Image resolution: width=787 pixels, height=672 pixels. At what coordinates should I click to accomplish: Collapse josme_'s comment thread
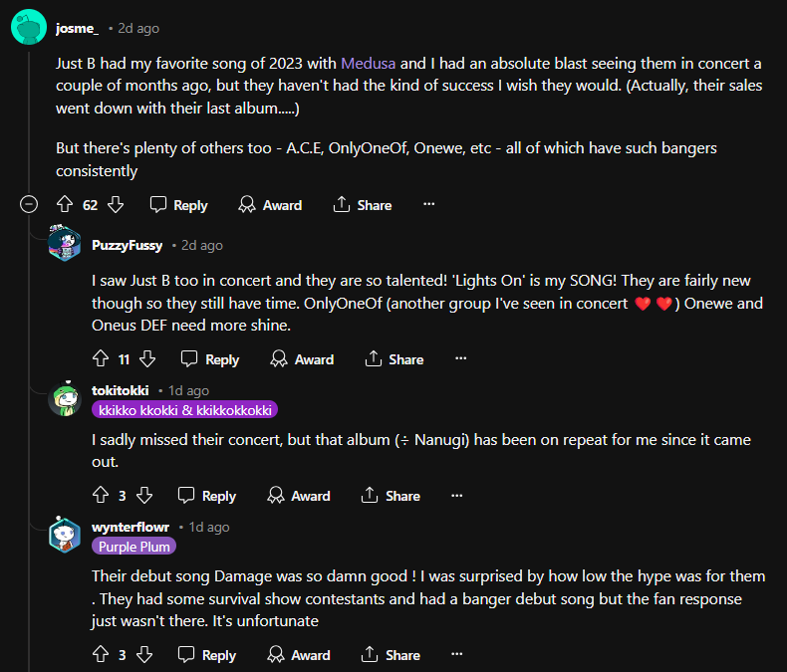click(x=29, y=204)
